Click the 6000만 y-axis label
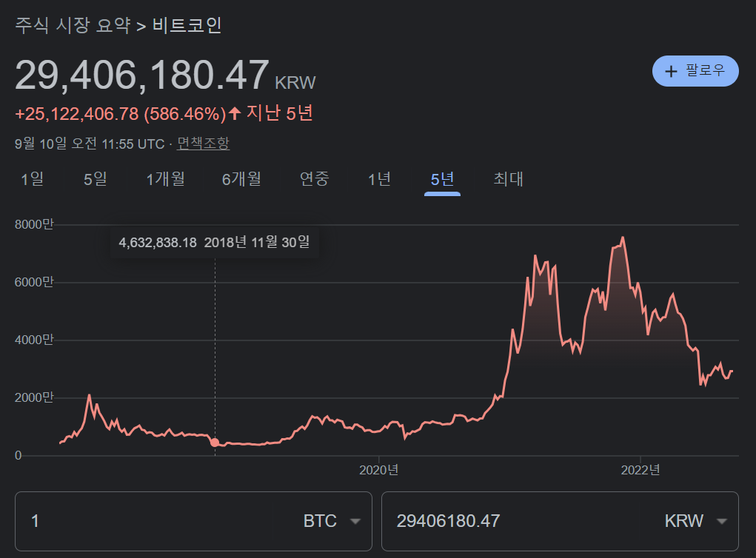The image size is (756, 558). (34, 282)
